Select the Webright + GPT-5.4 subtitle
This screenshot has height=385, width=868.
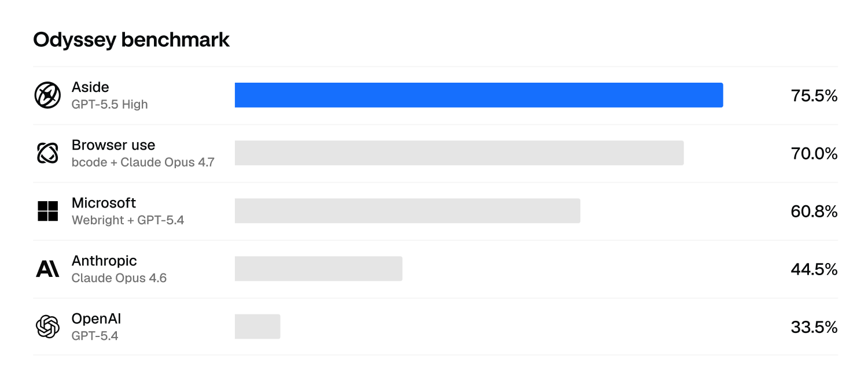(x=128, y=220)
